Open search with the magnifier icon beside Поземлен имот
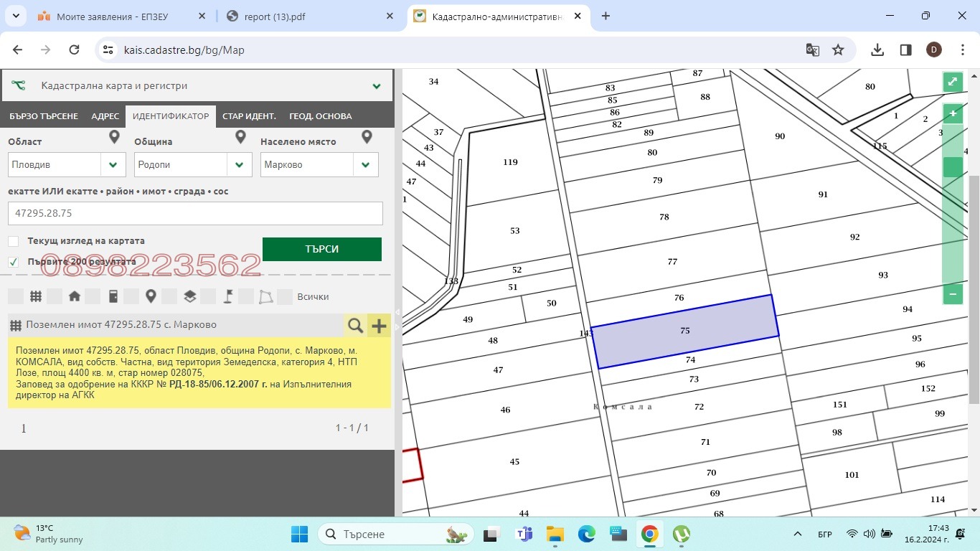The width and height of the screenshot is (980, 551). click(x=355, y=325)
